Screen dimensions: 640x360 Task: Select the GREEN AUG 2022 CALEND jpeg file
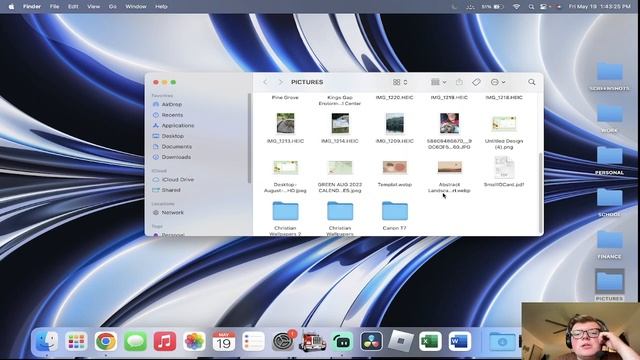(340, 167)
